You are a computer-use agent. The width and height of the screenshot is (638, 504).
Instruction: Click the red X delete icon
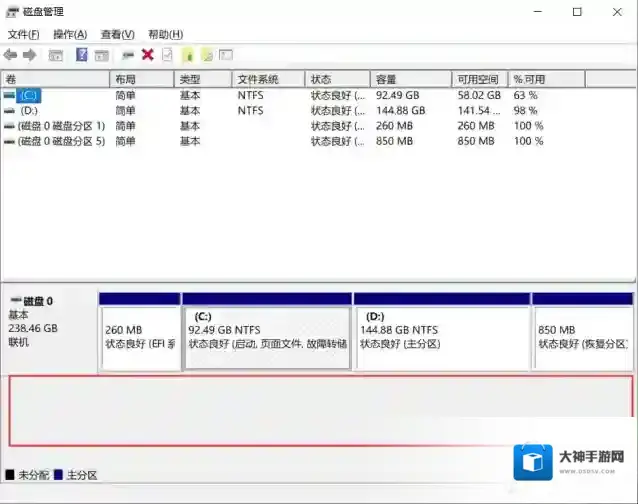pyautogui.click(x=148, y=55)
